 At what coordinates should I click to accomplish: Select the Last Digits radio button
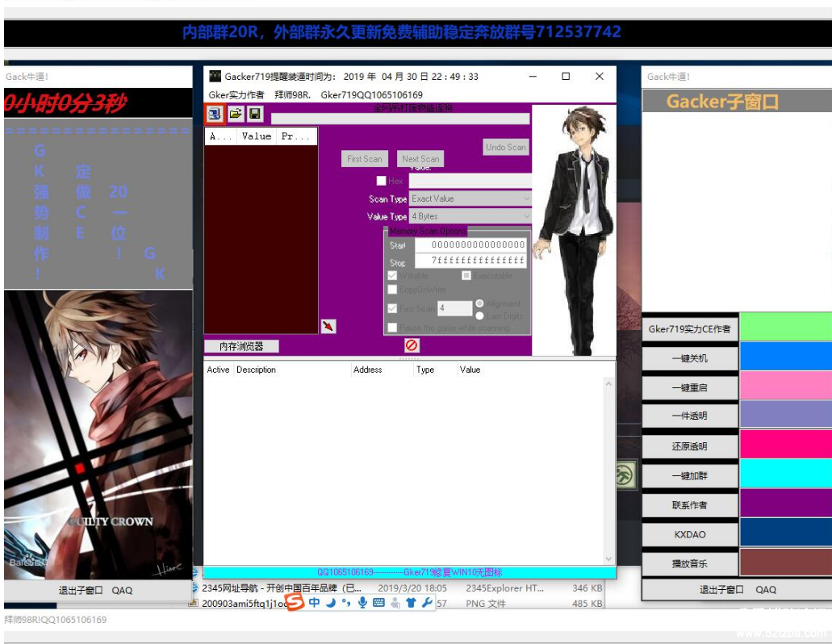479,316
